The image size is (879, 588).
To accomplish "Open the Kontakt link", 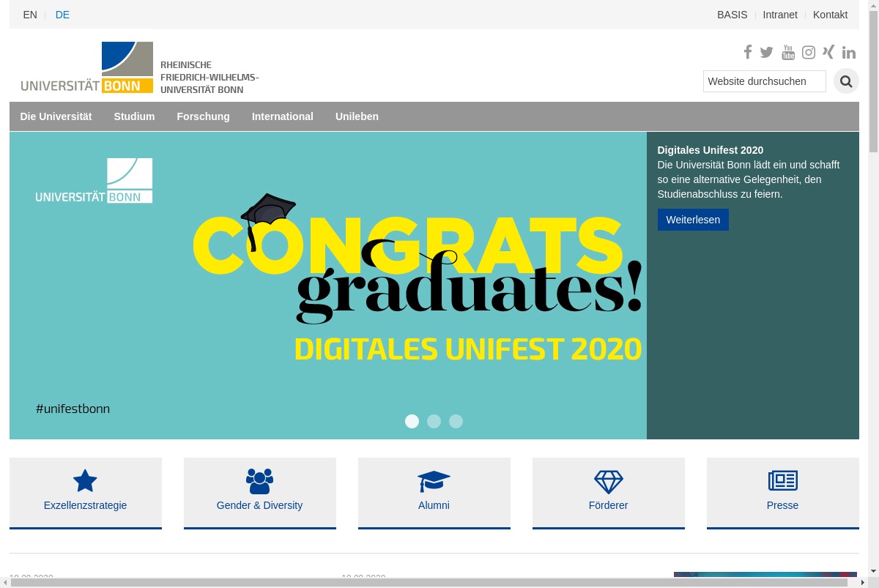I will point(830,15).
